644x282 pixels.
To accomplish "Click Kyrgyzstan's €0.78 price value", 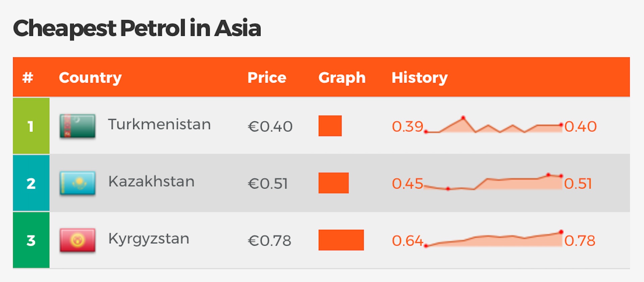I will (x=270, y=240).
